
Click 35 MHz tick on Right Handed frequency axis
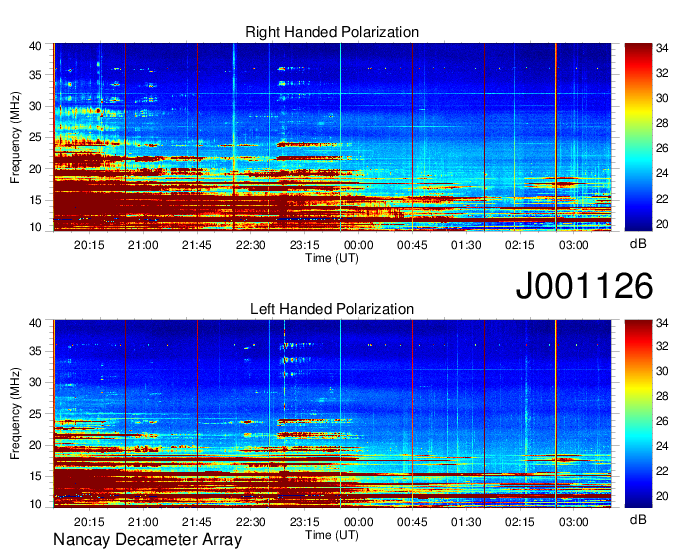35,75
